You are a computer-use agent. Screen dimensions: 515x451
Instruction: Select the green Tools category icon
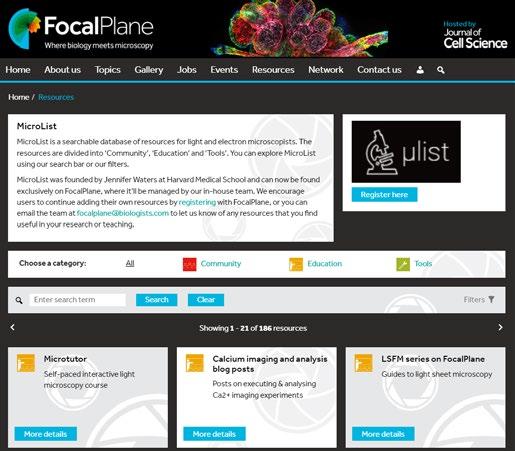[x=403, y=264]
